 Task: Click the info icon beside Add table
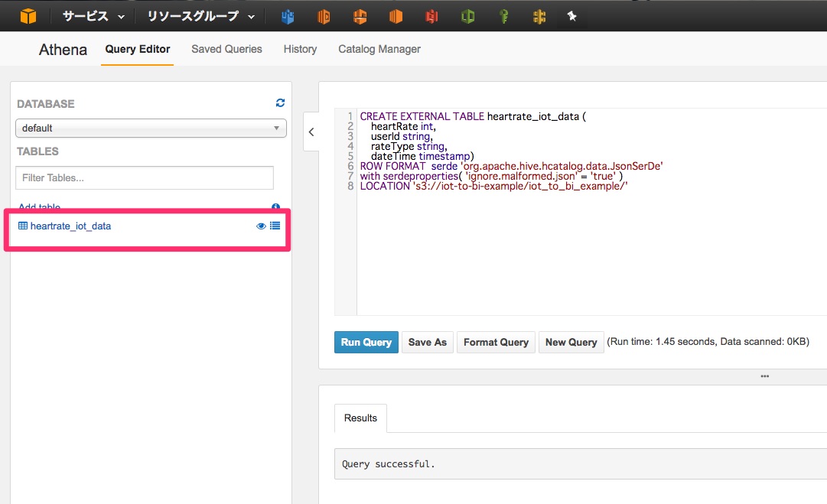point(275,206)
